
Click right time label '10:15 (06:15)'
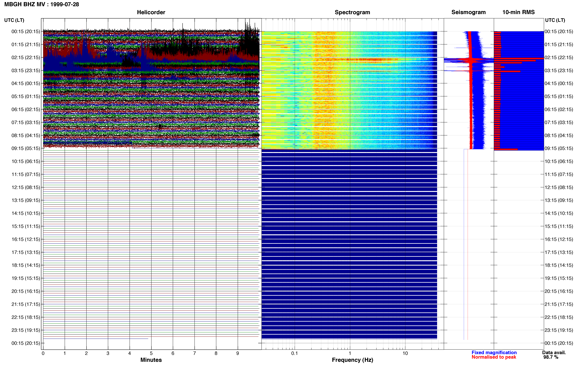click(x=559, y=161)
